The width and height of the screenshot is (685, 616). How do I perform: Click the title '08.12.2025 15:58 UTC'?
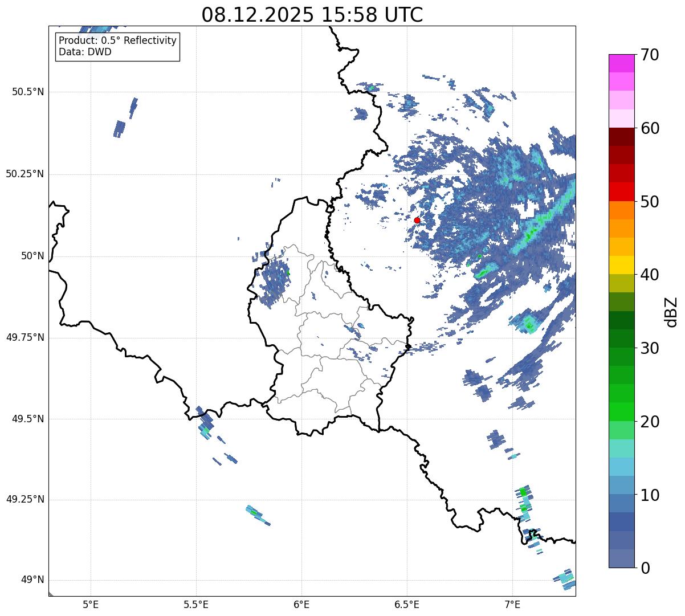click(x=312, y=15)
